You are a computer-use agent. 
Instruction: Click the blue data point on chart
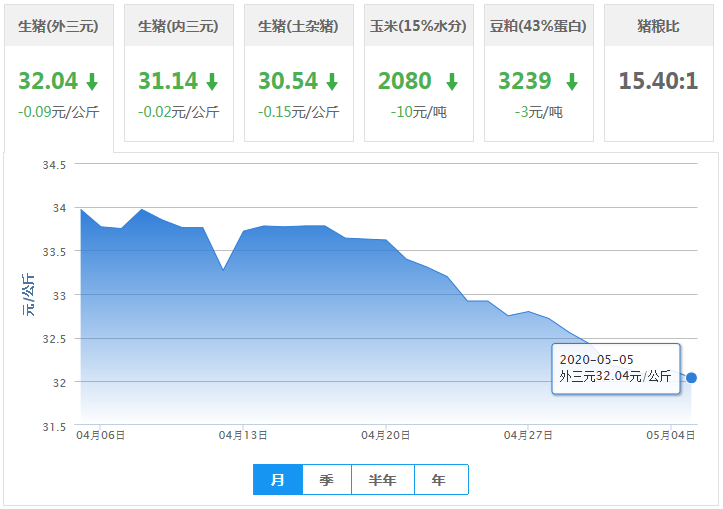tap(692, 377)
